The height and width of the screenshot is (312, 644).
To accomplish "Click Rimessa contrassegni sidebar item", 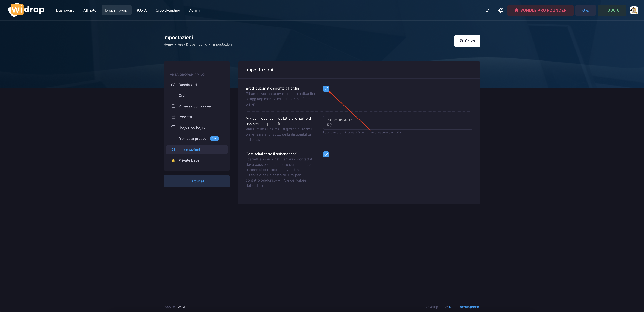I will (x=196, y=106).
